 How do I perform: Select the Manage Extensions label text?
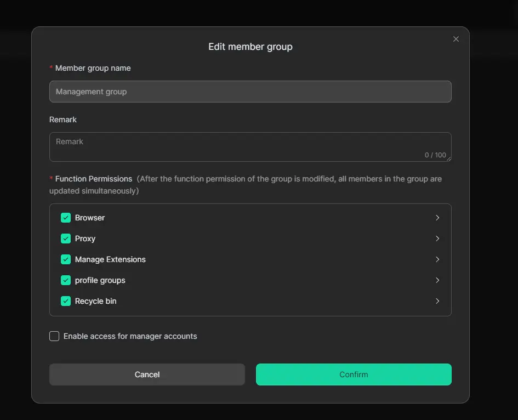(110, 259)
